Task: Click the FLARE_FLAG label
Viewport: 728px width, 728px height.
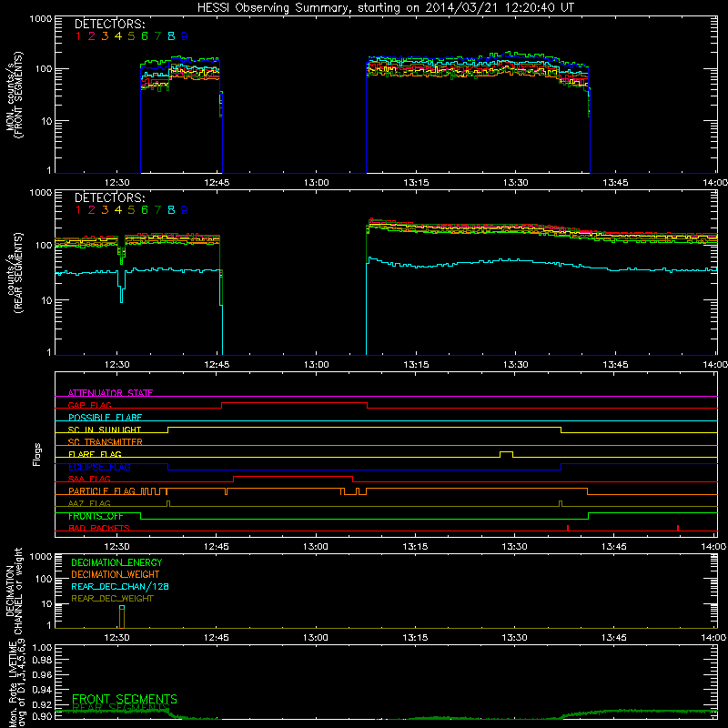Action: pos(95,454)
